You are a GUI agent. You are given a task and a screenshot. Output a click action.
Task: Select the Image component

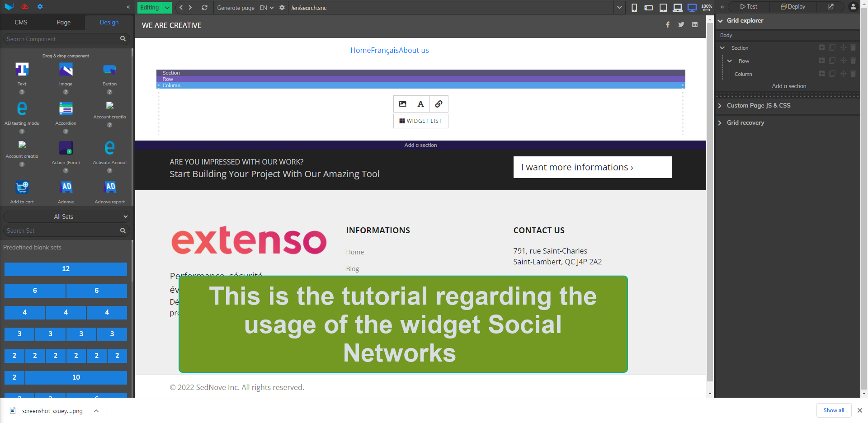tap(66, 74)
